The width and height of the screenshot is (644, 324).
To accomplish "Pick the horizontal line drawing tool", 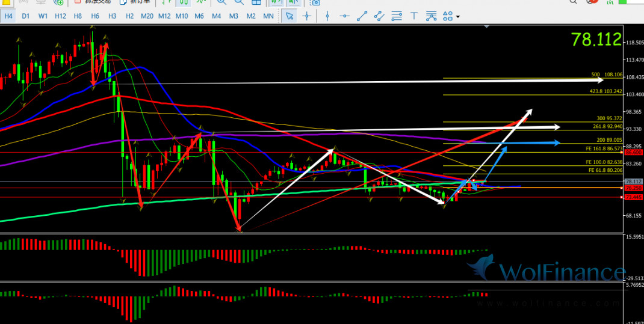I will [345, 16].
